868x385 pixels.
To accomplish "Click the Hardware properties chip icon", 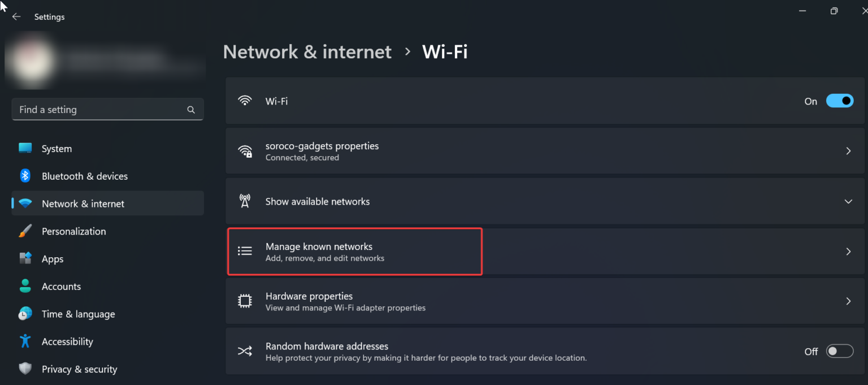I will click(245, 301).
